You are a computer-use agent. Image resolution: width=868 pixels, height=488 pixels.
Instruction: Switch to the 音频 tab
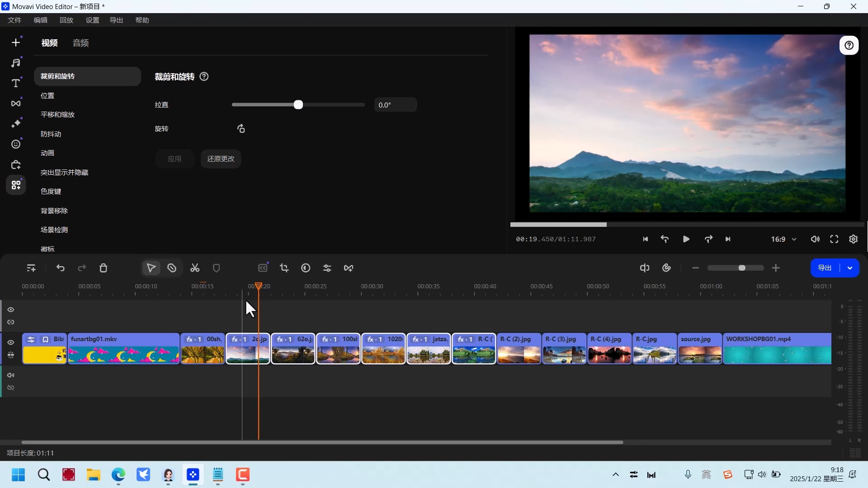(80, 43)
